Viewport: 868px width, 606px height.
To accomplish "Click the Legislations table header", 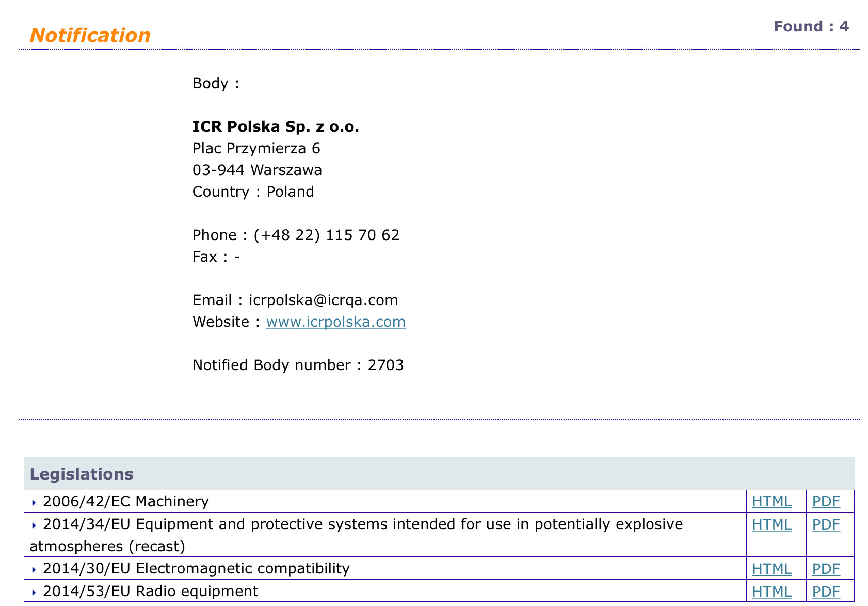I will pos(82,474).
